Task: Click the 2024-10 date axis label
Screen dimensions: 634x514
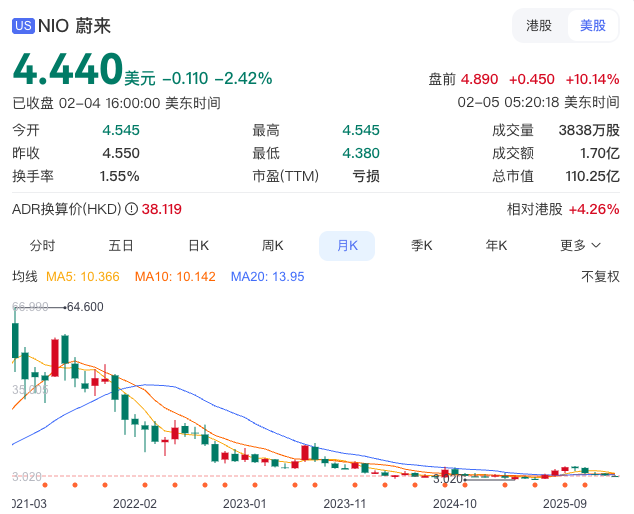Action: [455, 503]
